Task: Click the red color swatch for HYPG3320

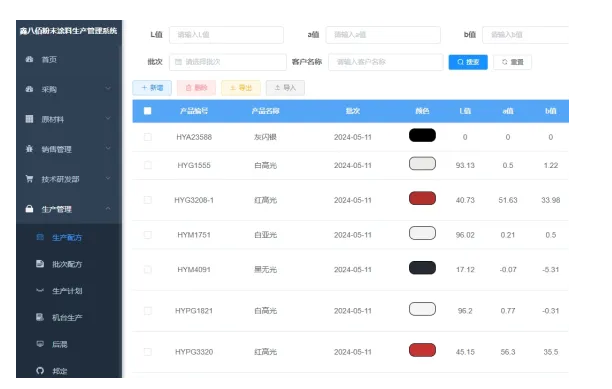Action: (422, 350)
